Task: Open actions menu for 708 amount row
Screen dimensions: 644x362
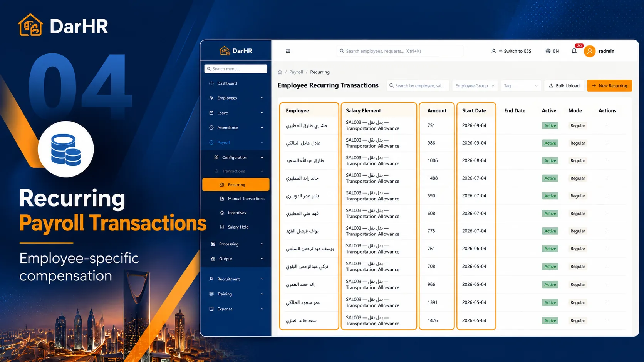Action: (607, 267)
